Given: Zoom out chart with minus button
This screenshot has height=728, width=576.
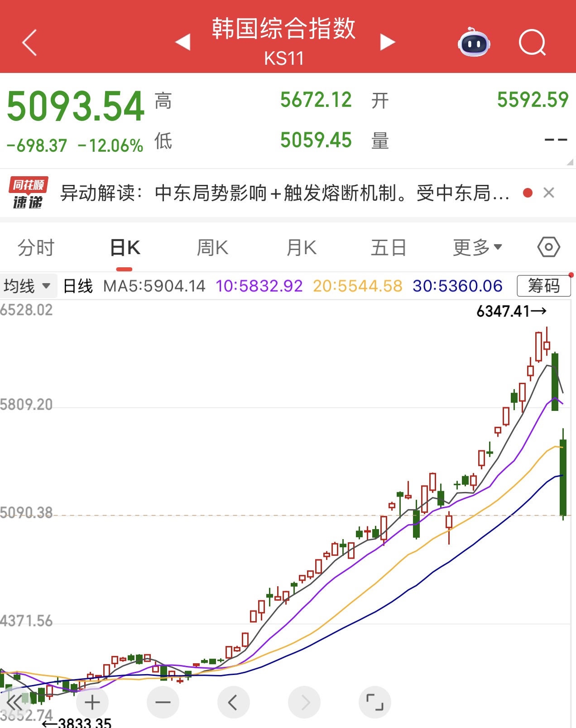Looking at the screenshot, I should [x=163, y=703].
